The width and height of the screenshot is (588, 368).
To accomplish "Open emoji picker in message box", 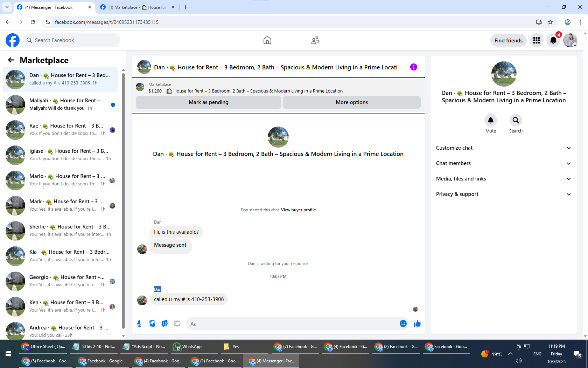I will click(x=403, y=323).
